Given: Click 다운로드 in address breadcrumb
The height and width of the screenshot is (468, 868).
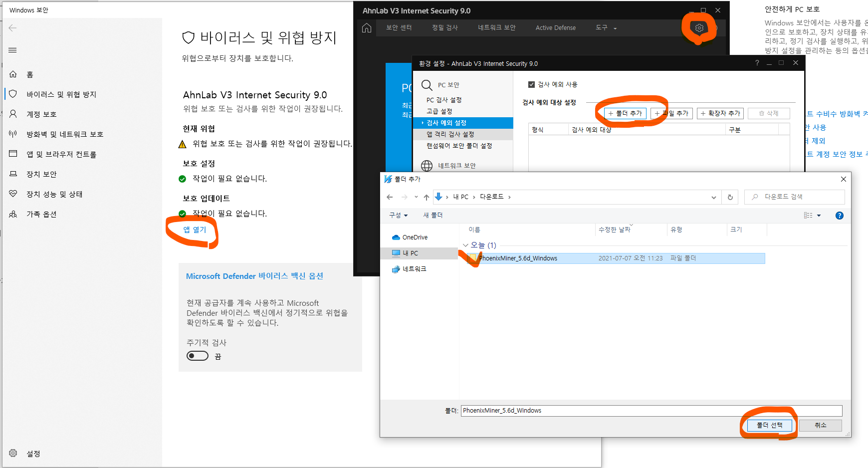Looking at the screenshot, I should 492,197.
